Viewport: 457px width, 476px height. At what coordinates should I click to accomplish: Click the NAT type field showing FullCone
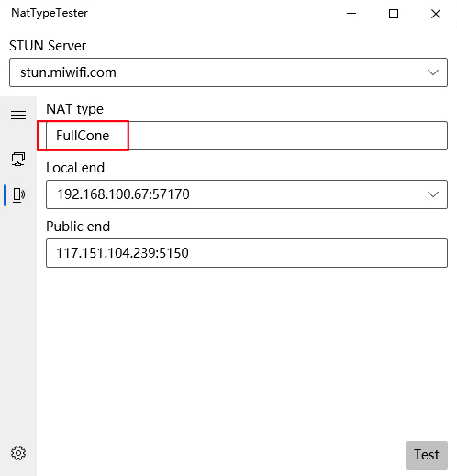click(247, 136)
